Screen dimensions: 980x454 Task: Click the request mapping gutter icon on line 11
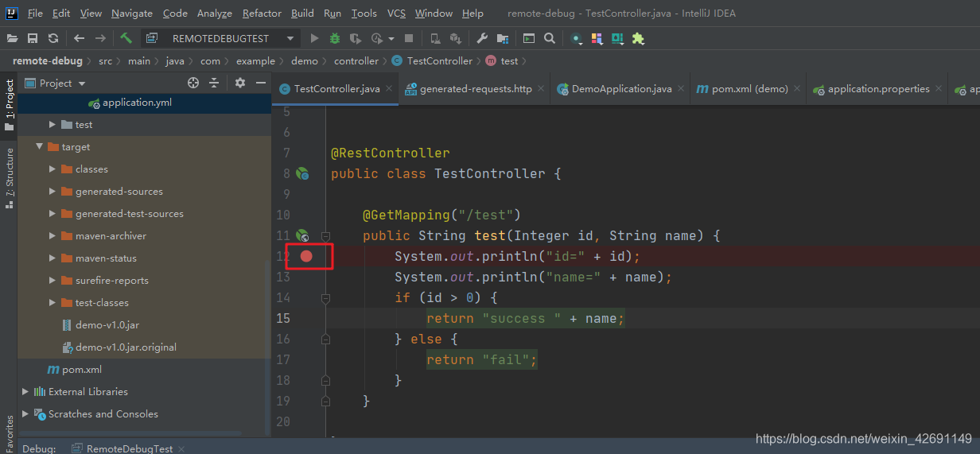[302, 235]
